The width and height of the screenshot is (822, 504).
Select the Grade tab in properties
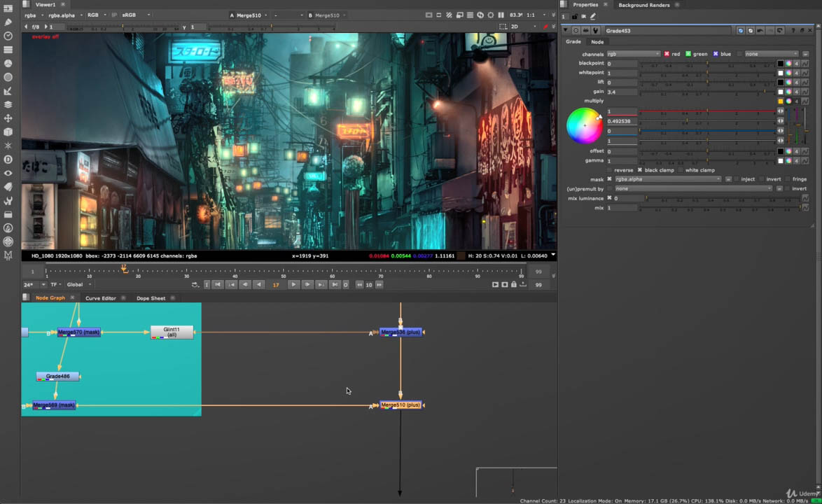[x=573, y=42]
